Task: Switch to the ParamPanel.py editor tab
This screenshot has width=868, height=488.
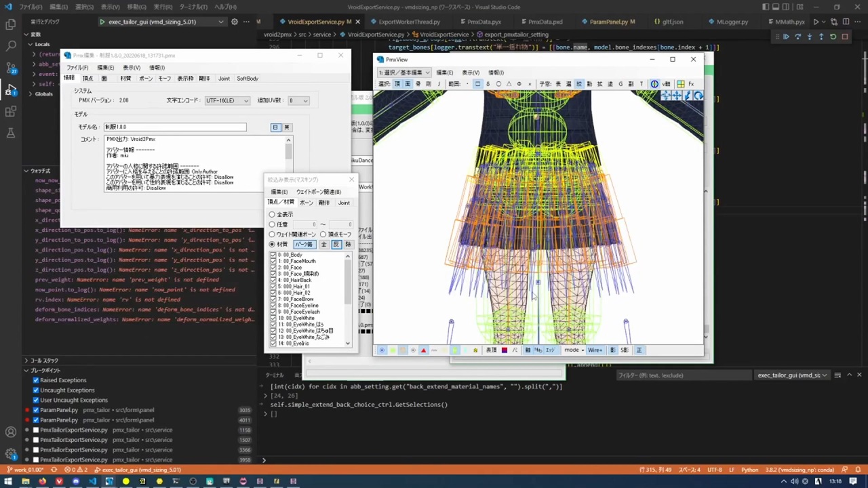Action: pos(610,22)
